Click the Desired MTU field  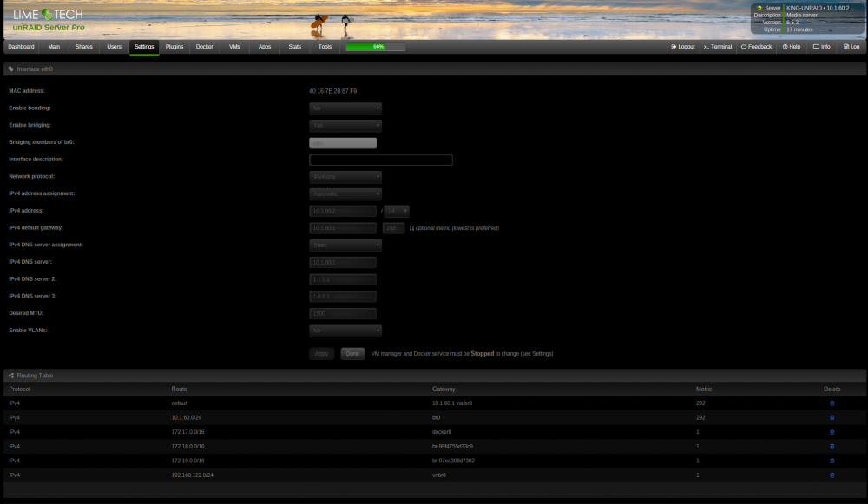point(343,314)
